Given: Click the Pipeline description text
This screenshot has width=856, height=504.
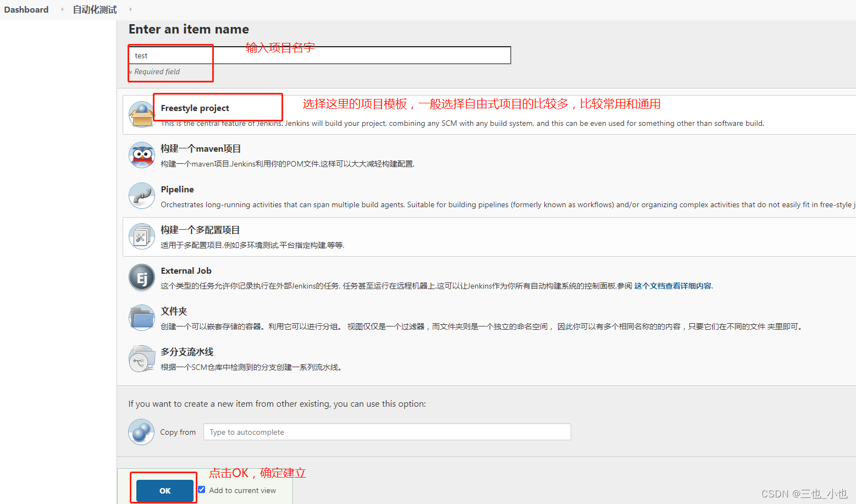Looking at the screenshot, I should tap(508, 204).
